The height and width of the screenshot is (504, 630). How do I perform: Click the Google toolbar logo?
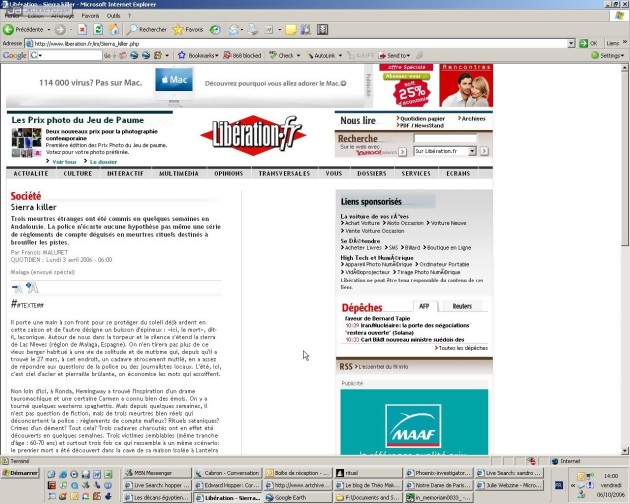click(x=14, y=55)
